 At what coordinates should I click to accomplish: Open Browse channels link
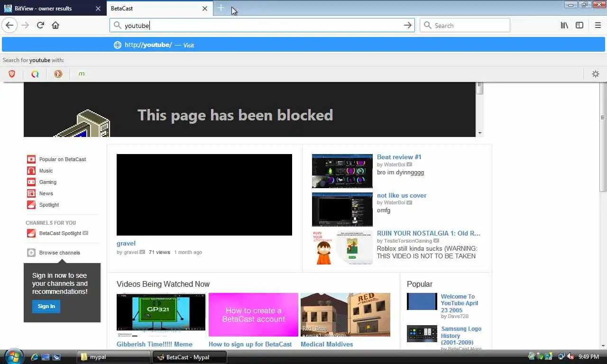[x=60, y=253]
